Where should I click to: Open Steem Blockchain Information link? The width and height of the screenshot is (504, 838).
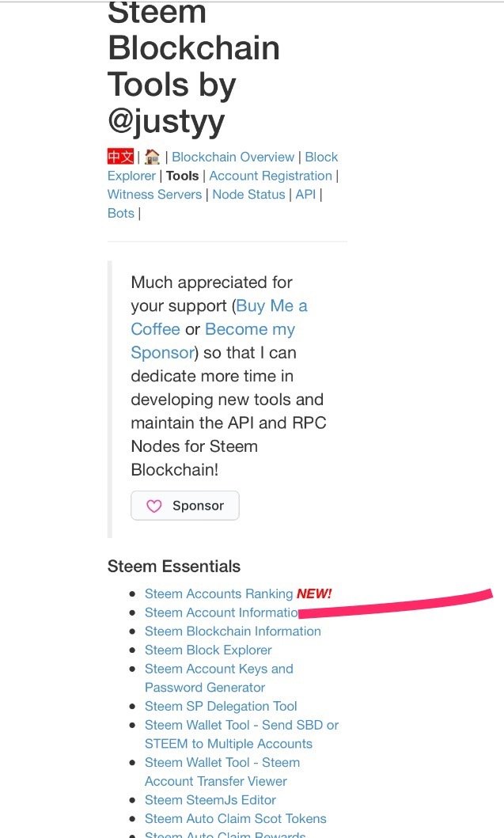[233, 631]
